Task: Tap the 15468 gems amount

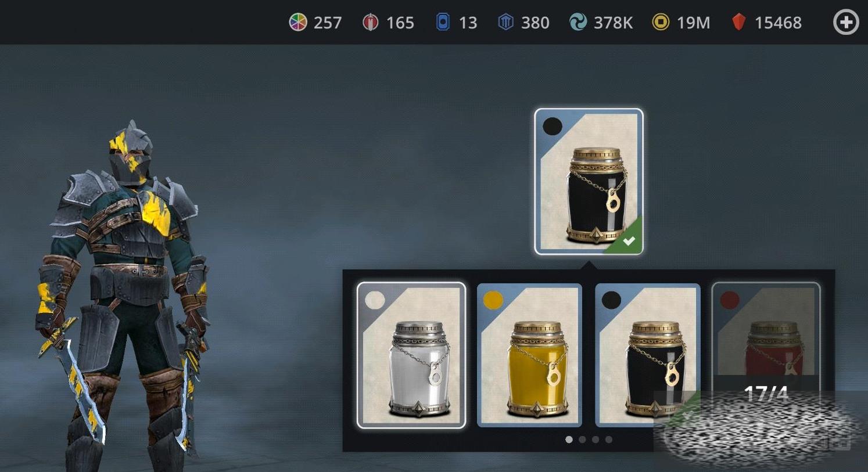Action: [x=778, y=23]
